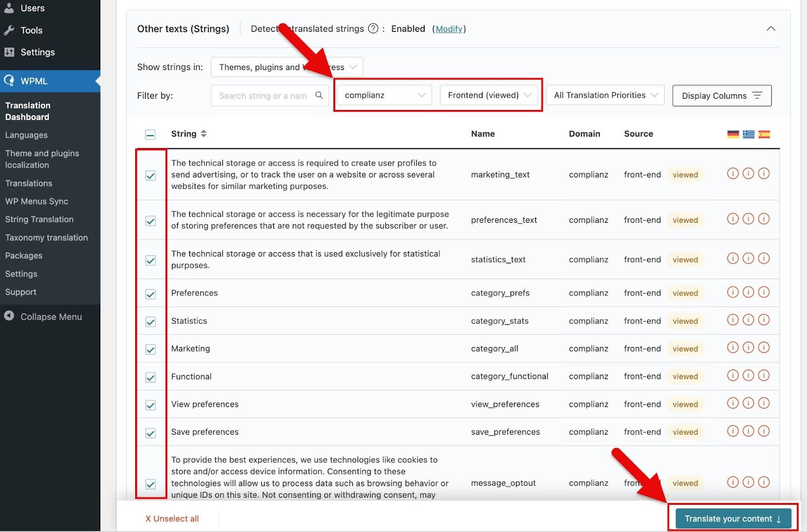Screen dimensions: 807x532
Task: Click the WPML logo icon in the sidebar
Action: [x=9, y=81]
